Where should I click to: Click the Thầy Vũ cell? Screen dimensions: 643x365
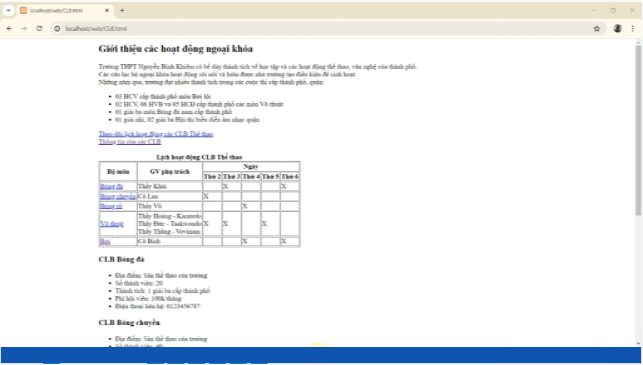pyautogui.click(x=170, y=206)
